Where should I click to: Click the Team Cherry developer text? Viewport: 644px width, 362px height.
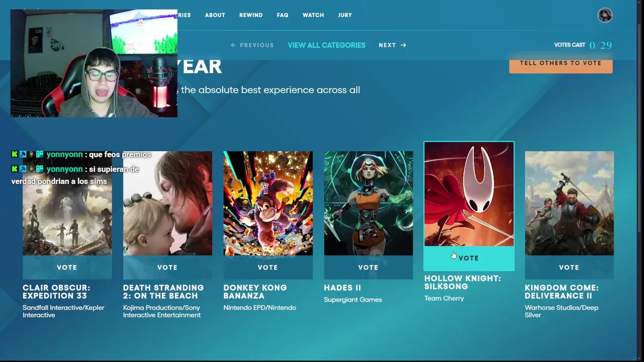[444, 298]
